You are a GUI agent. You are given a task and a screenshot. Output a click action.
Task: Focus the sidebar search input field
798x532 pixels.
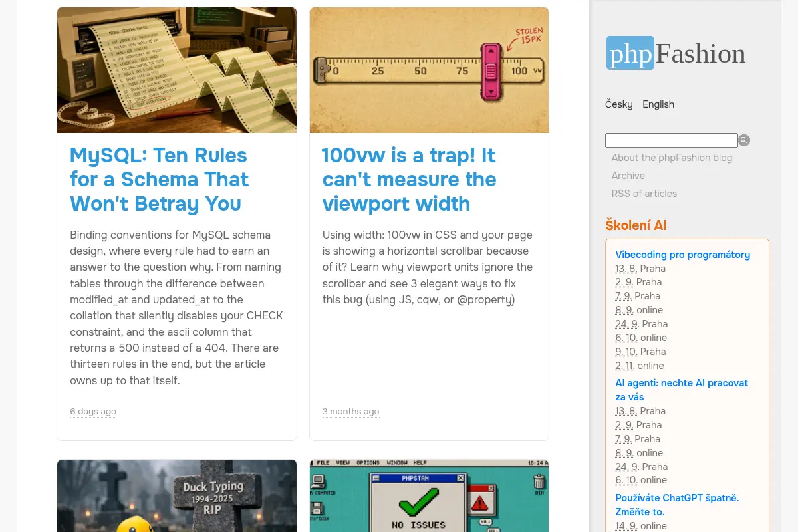point(671,140)
